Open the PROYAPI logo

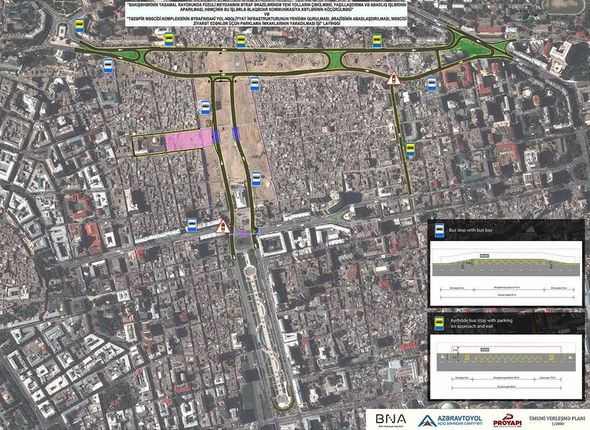point(507,420)
